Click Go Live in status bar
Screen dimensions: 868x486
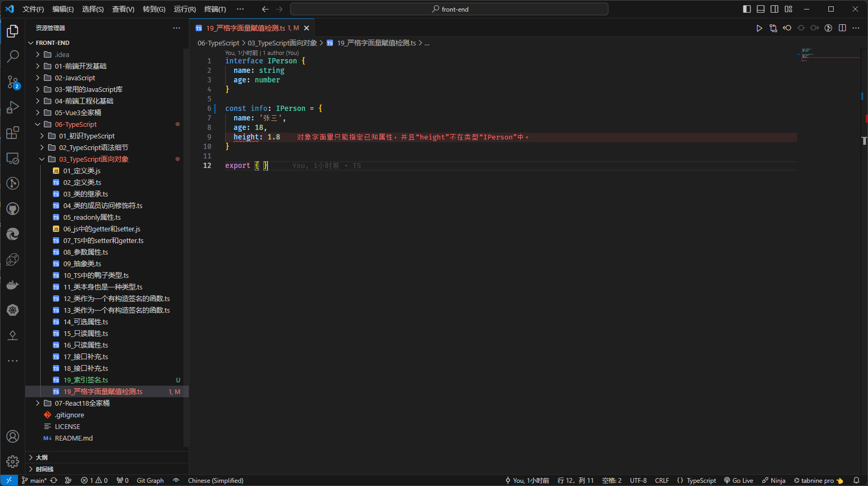738,481
